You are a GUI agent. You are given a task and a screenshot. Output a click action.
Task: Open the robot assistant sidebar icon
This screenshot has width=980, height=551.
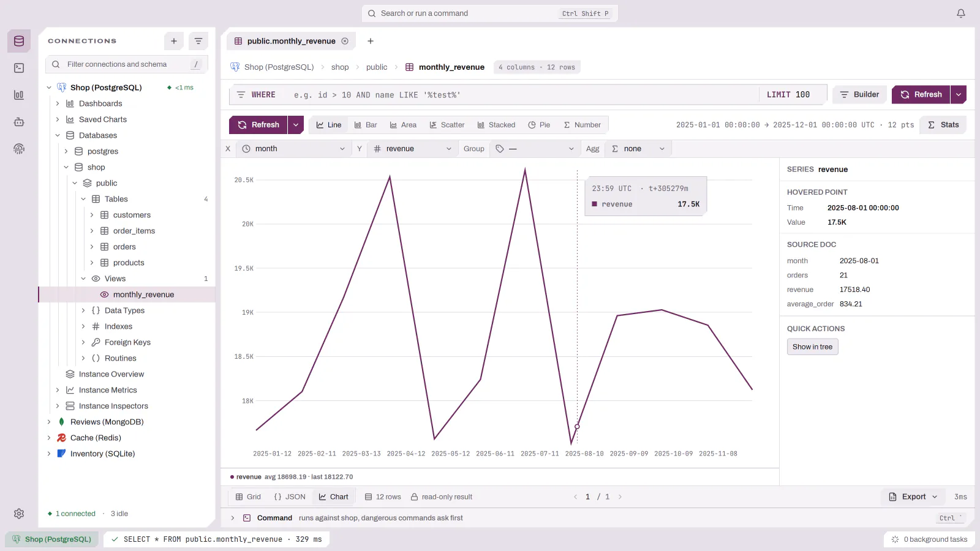tap(19, 122)
